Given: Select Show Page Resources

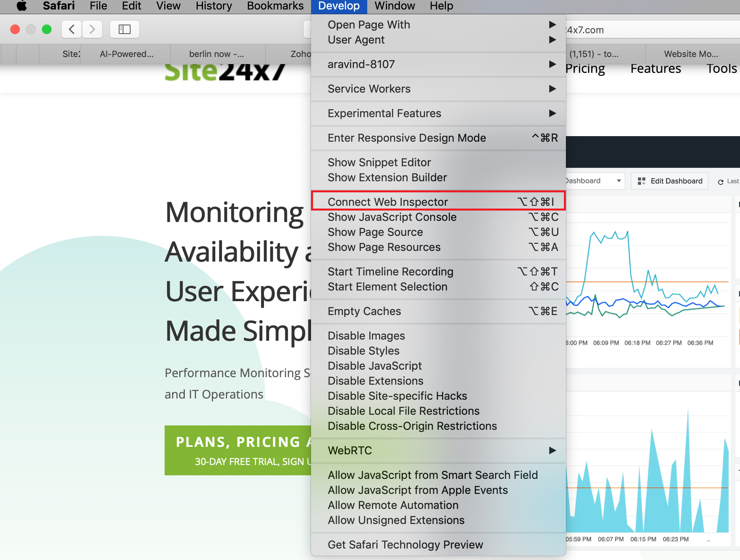Looking at the screenshot, I should pos(438,247).
